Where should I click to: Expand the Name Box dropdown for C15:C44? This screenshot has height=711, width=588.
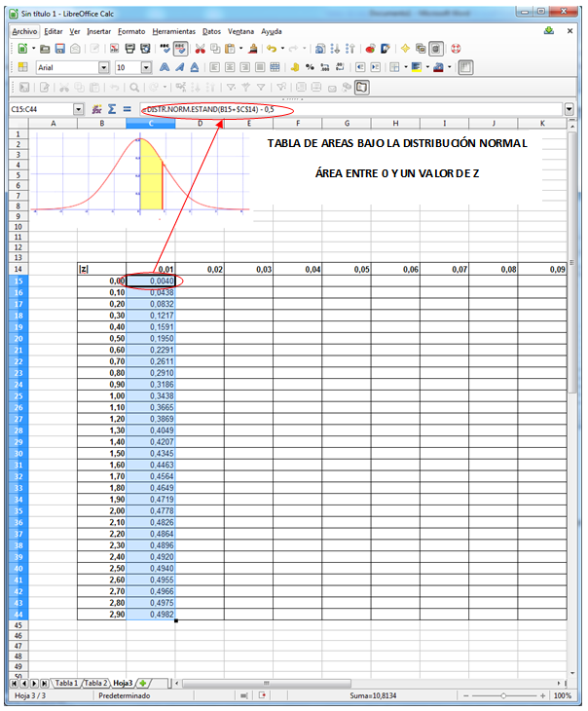pyautogui.click(x=79, y=109)
